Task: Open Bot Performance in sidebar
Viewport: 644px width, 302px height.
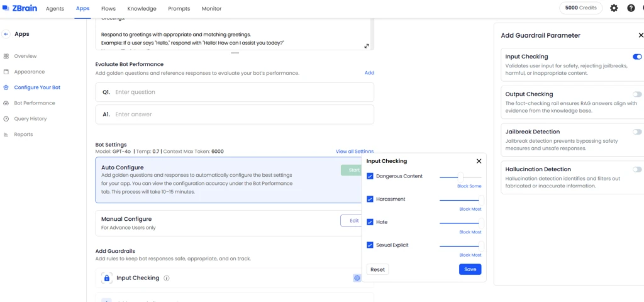Action: click(35, 103)
